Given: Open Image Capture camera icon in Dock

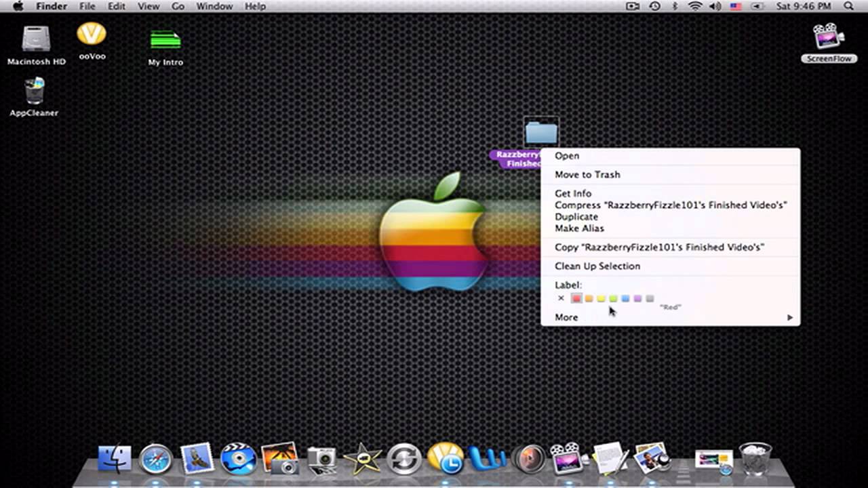Looking at the screenshot, I should [321, 460].
